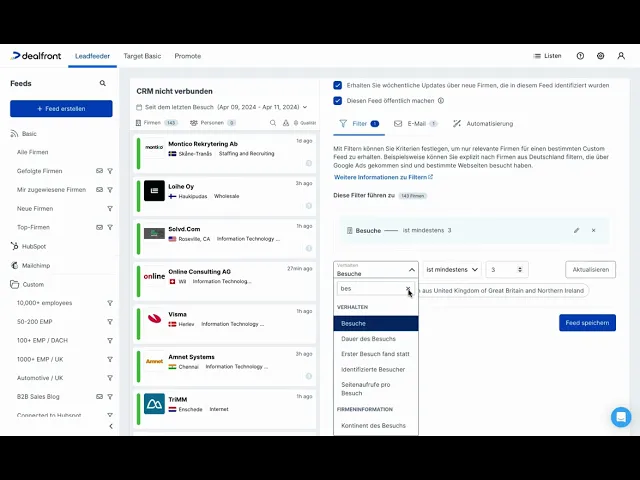Search feeds using the magnifier icon
The height and width of the screenshot is (480, 640).
coord(102,83)
